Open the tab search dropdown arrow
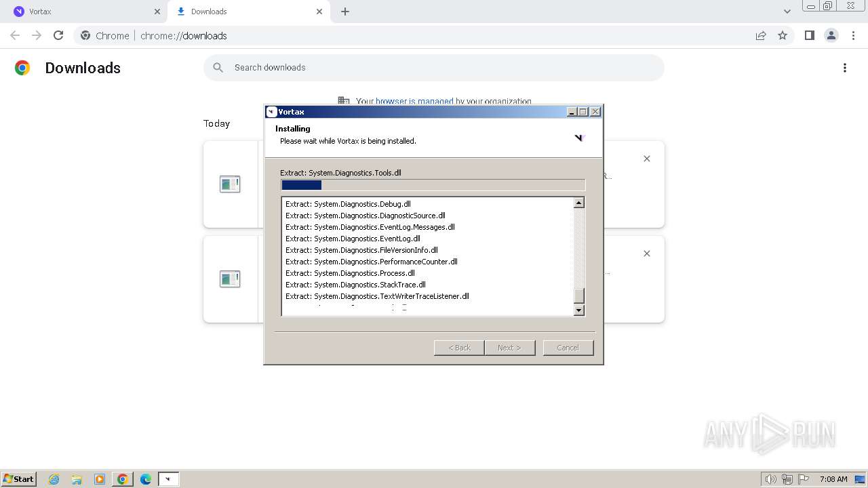Viewport: 868px width, 488px height. click(787, 12)
